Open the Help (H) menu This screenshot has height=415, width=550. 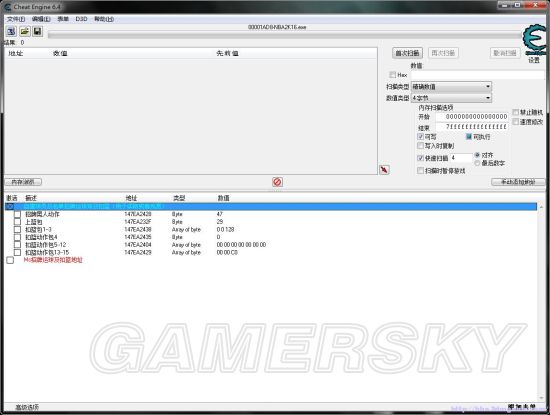[104, 19]
